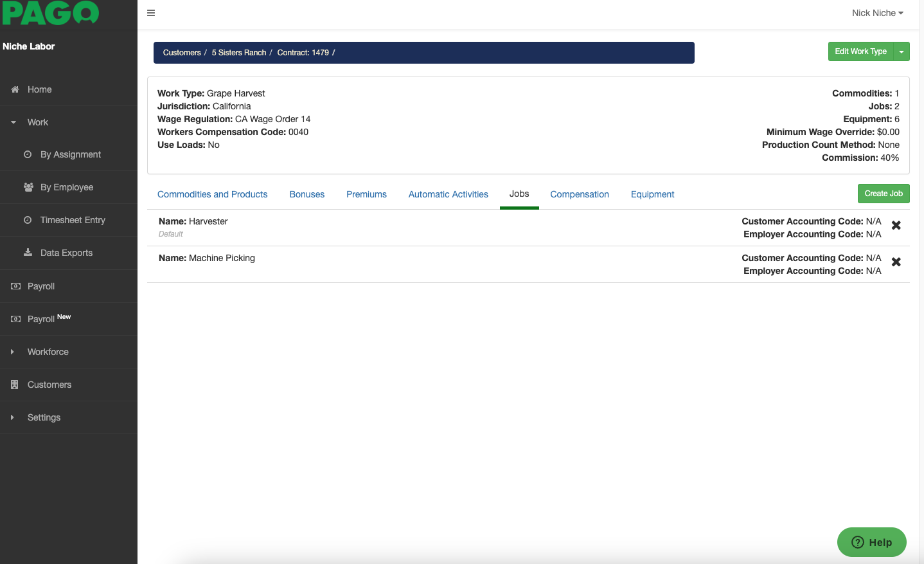This screenshot has height=564, width=924.
Task: Delete the Harvester job with X icon
Action: point(896,225)
